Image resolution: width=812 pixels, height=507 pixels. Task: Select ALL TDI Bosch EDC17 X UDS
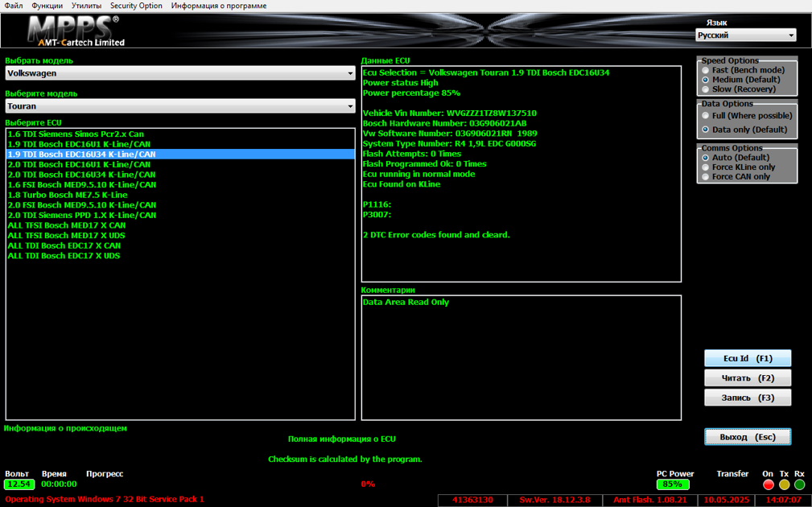coord(180,256)
